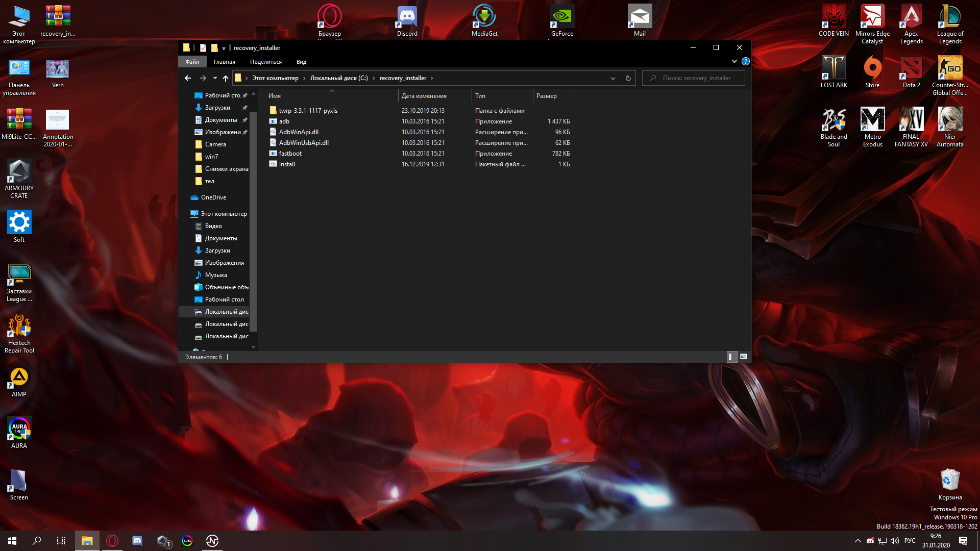
Task: Open Explorer help question mark icon
Action: click(x=746, y=61)
